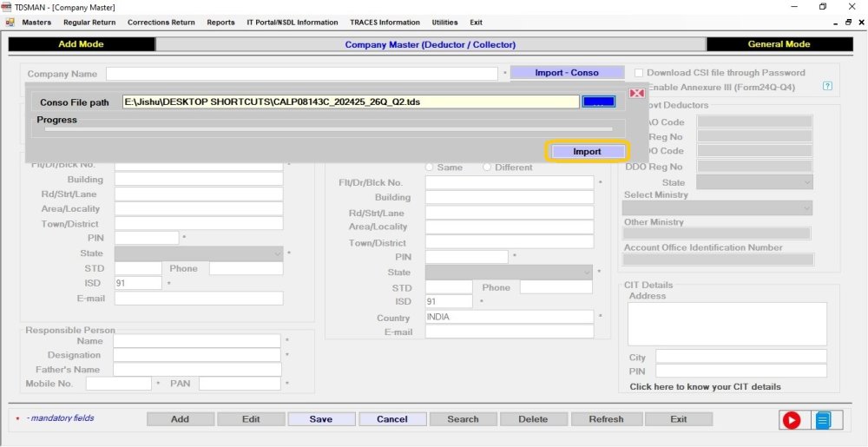868x447 pixels.
Task: Open the Utilities menu
Action: click(444, 22)
